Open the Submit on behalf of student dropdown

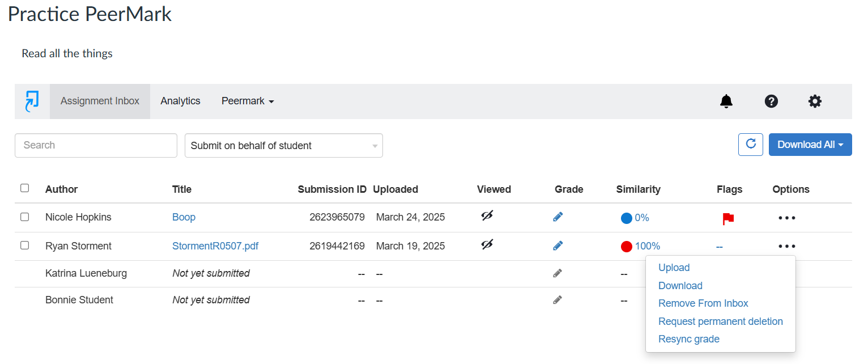[284, 146]
